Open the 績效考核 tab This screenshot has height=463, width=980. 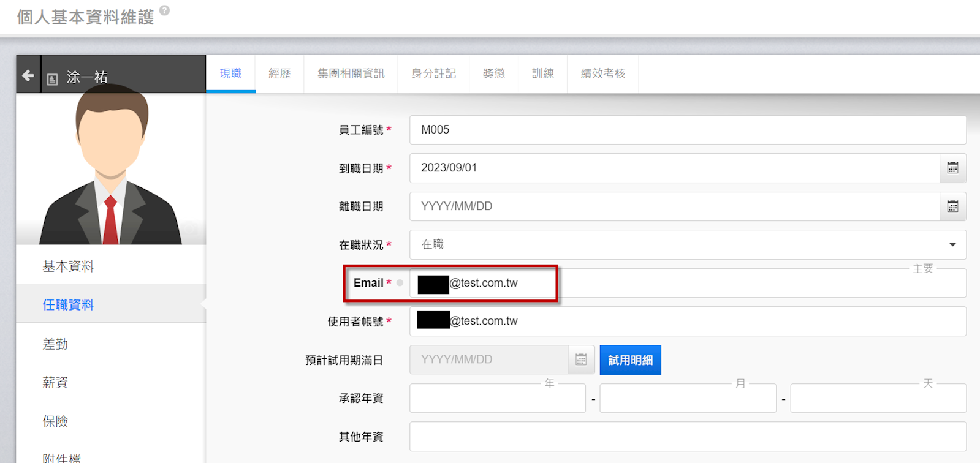click(602, 73)
